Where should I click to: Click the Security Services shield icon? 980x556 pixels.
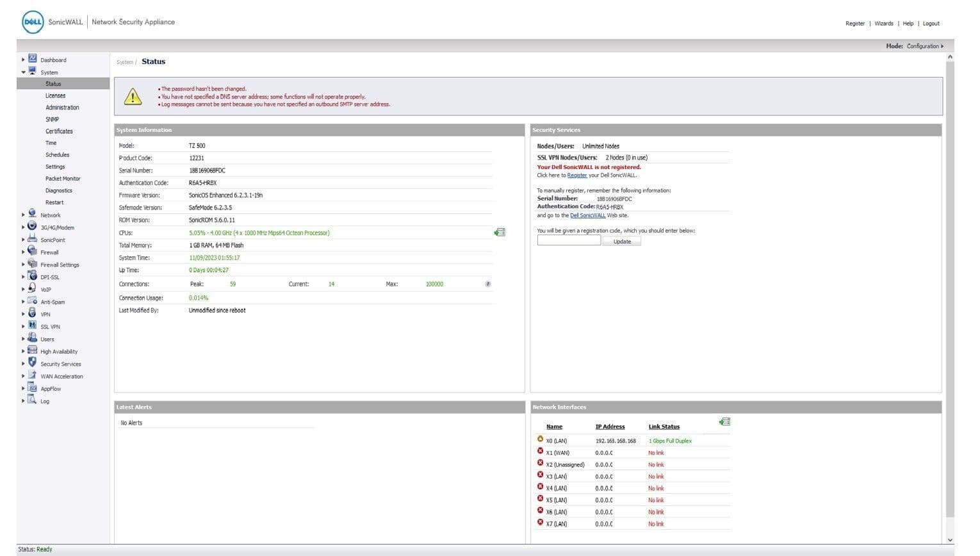tap(33, 363)
